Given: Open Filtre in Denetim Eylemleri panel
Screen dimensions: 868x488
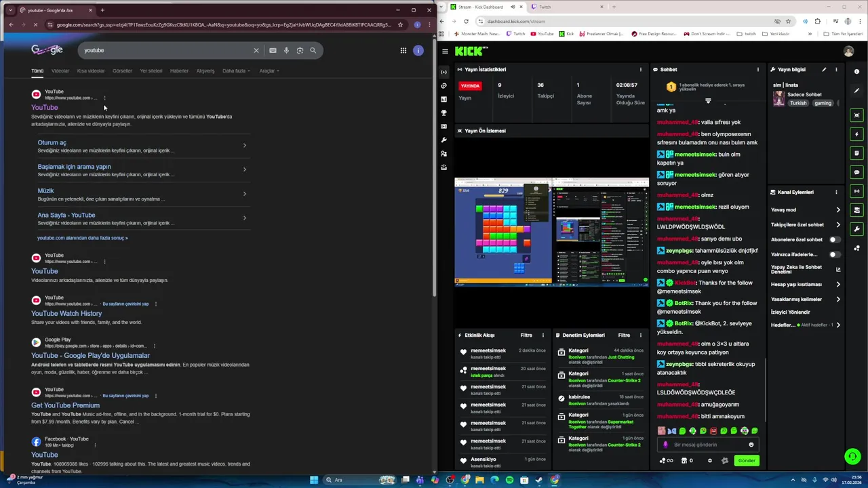Looking at the screenshot, I should (624, 335).
